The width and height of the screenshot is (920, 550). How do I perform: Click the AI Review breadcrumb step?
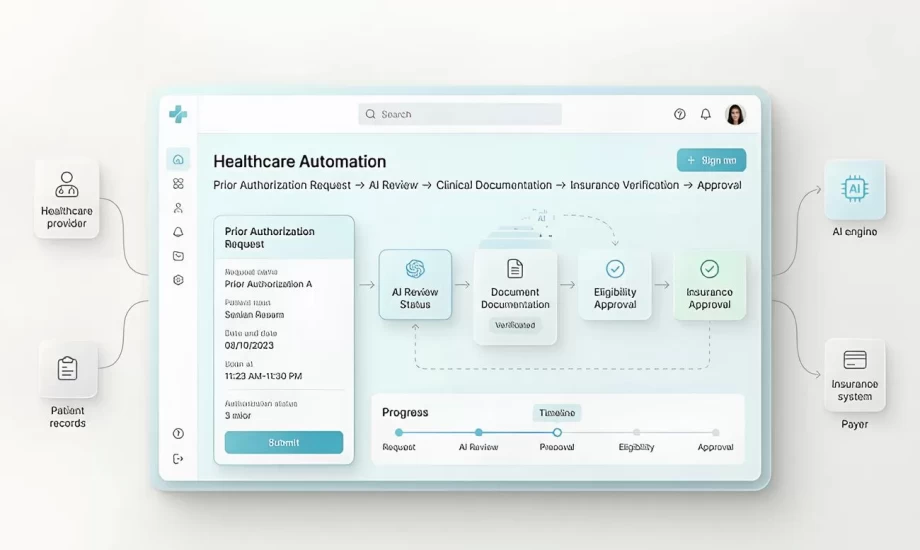[x=393, y=185]
